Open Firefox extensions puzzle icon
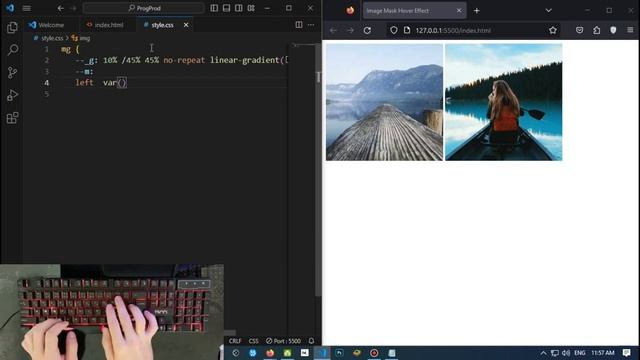The image size is (640, 360). coord(596,30)
